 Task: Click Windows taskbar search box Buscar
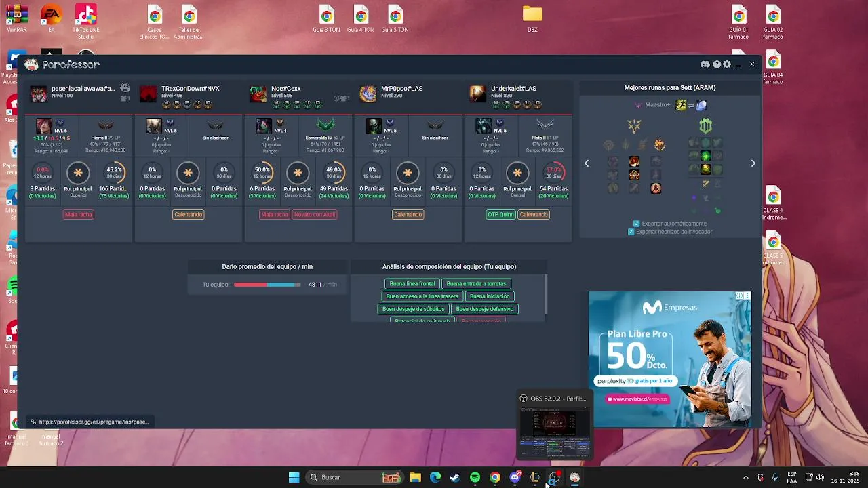click(x=354, y=477)
